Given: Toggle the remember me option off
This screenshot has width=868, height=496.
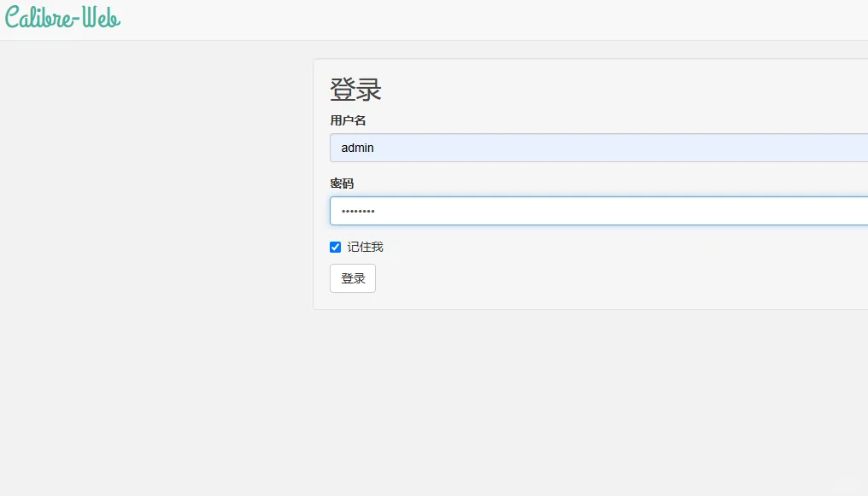Looking at the screenshot, I should click(x=335, y=248).
